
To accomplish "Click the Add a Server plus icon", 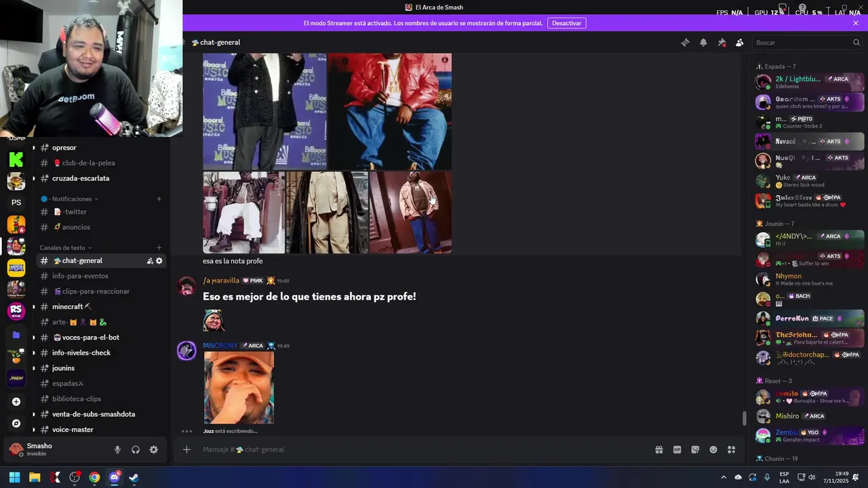I will point(16,401).
